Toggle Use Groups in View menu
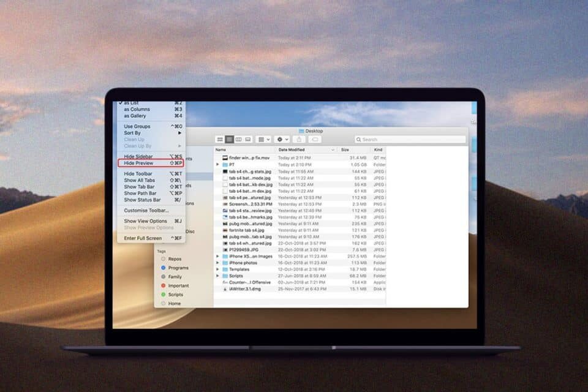The image size is (588, 392). 137,126
